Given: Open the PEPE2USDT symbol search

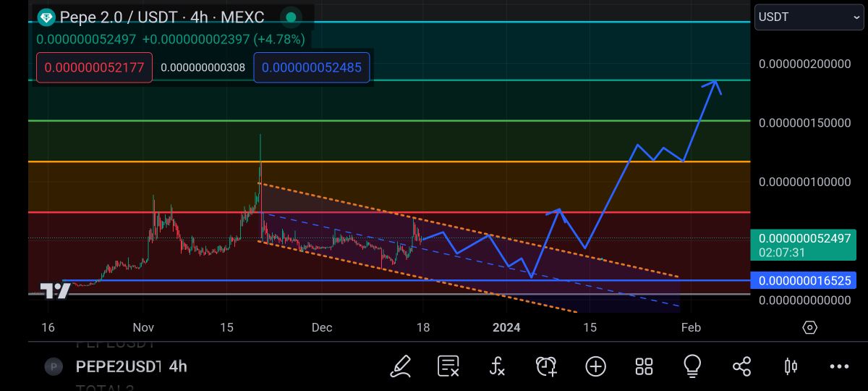Looking at the screenshot, I should tap(117, 366).
